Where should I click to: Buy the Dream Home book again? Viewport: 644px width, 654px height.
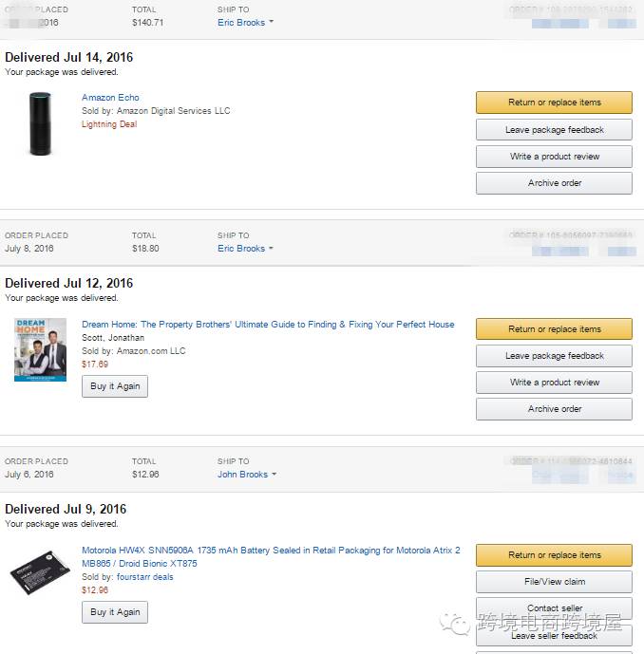(x=115, y=386)
